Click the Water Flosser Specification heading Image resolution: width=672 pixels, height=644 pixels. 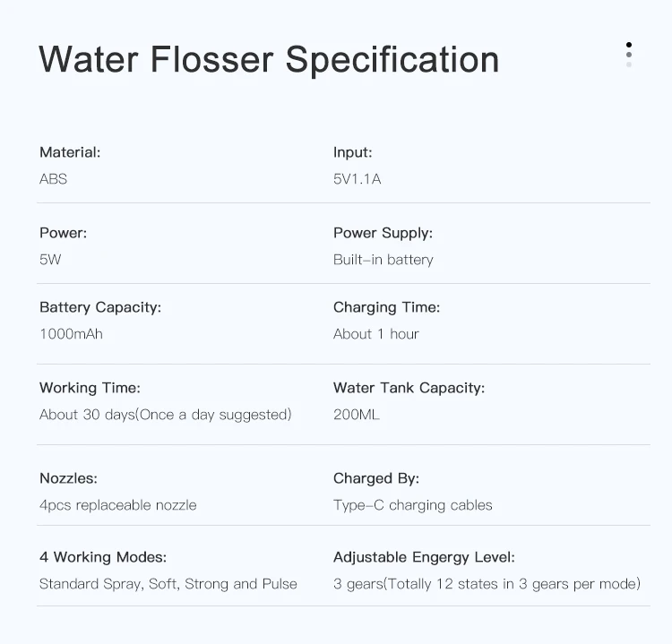(x=269, y=59)
